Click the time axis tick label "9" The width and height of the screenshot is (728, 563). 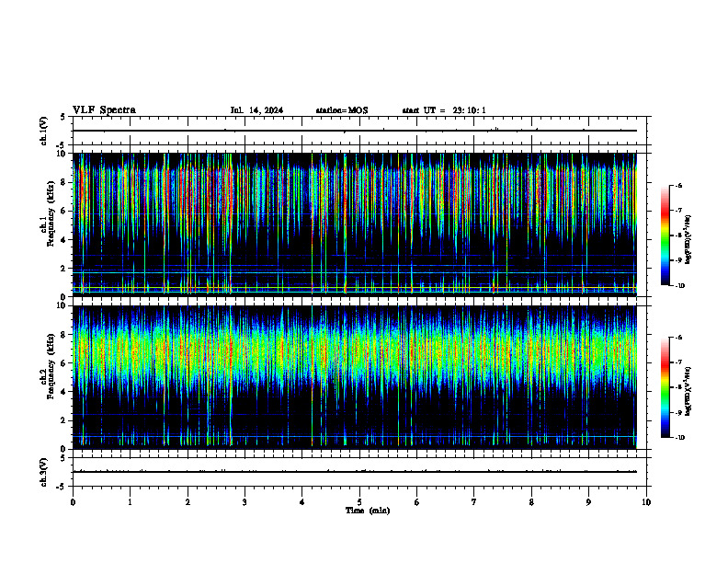pyautogui.click(x=588, y=502)
